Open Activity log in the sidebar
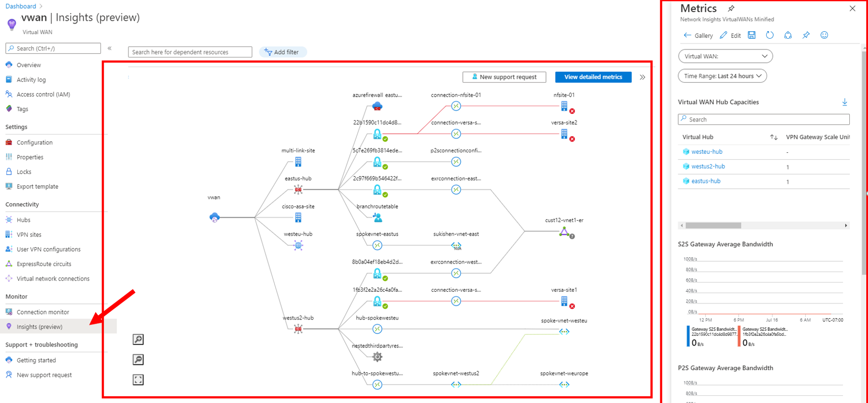The image size is (868, 403). [31, 80]
